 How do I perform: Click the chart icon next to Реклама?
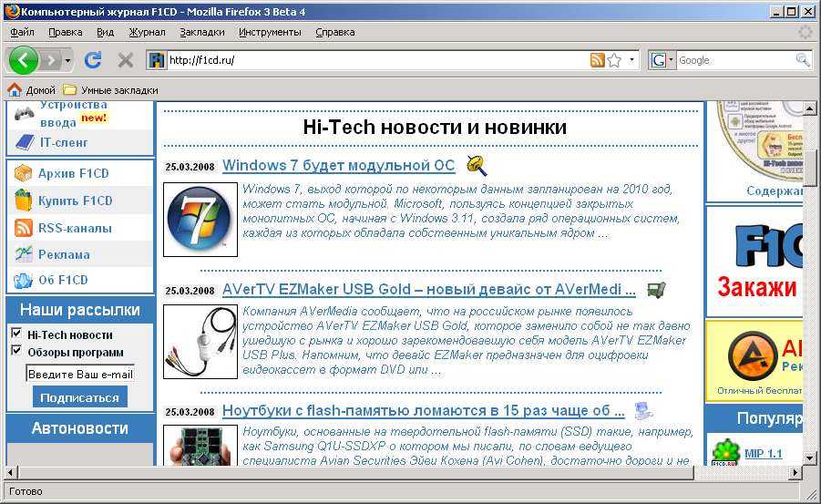coord(23,253)
